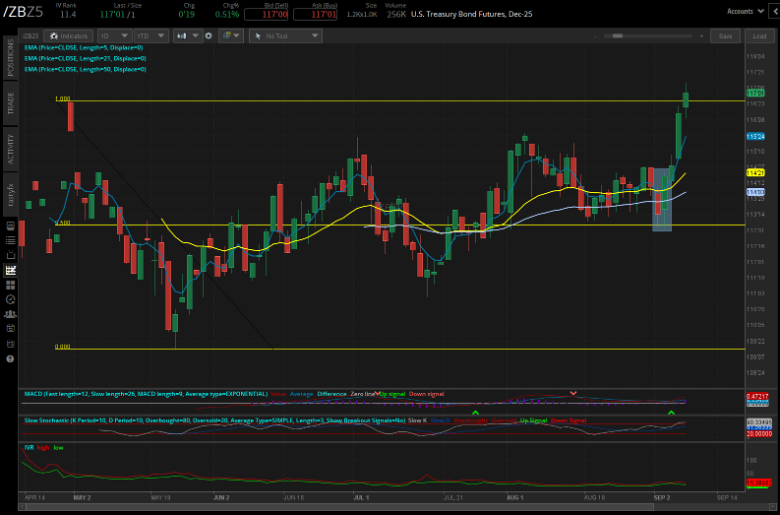Click the 1.000 Fibonacci level label

pyautogui.click(x=62, y=99)
